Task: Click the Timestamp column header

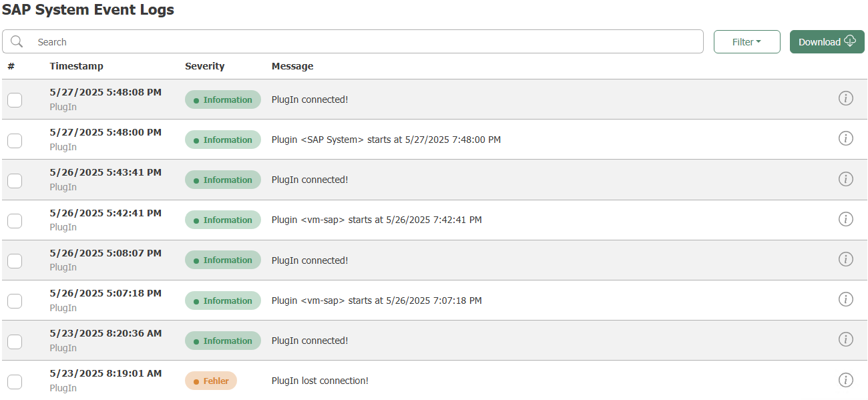Action: pyautogui.click(x=76, y=66)
